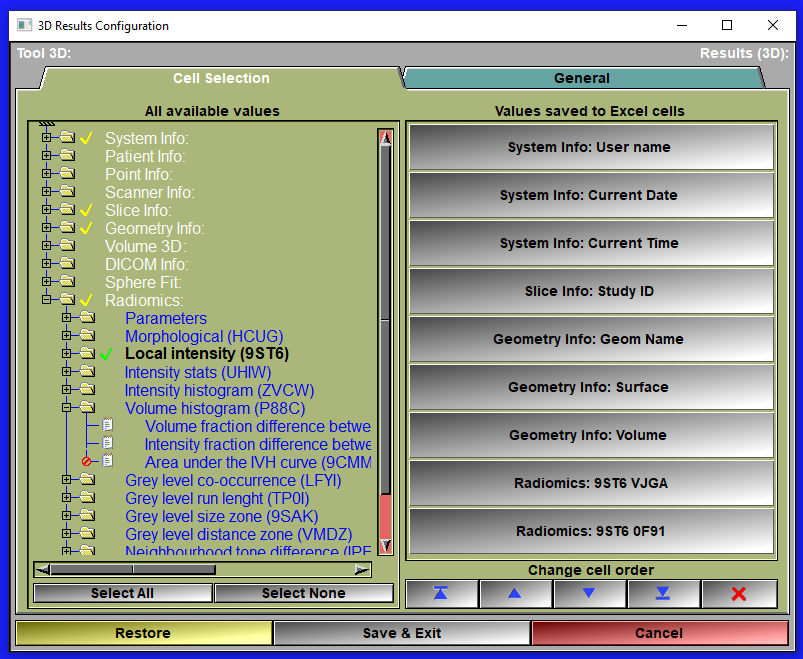Select the Geometry Info: Surface cell
Viewport: 803px width, 659px height.
(591, 387)
